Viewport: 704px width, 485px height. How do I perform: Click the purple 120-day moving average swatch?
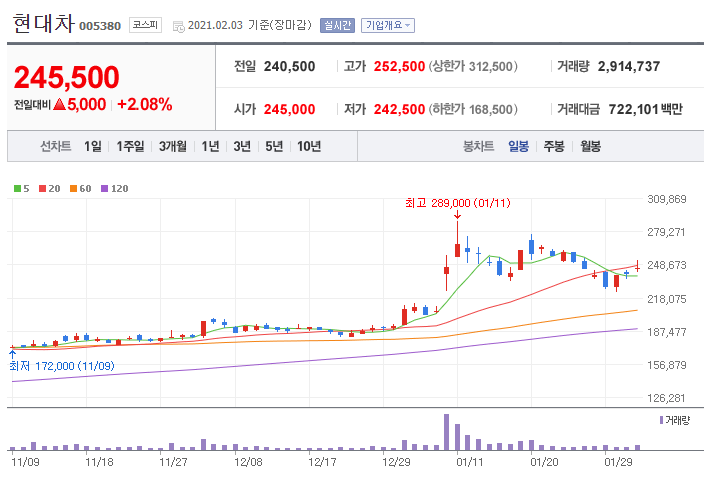pos(105,189)
